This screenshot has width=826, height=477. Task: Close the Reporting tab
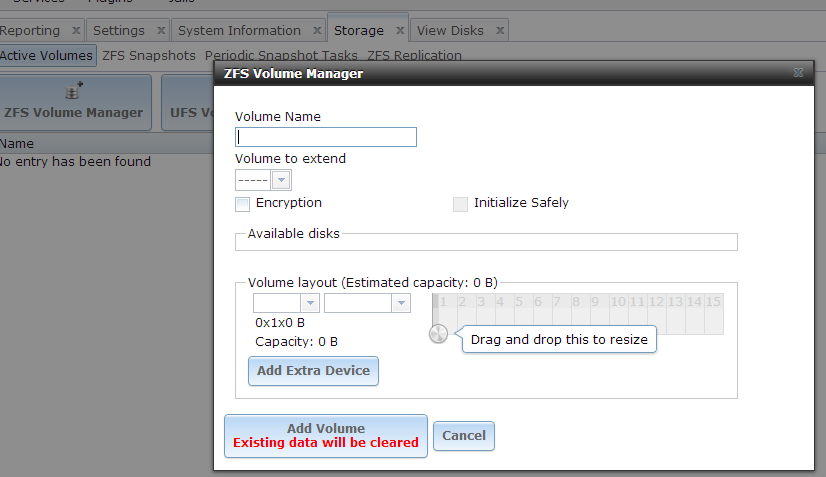click(76, 31)
